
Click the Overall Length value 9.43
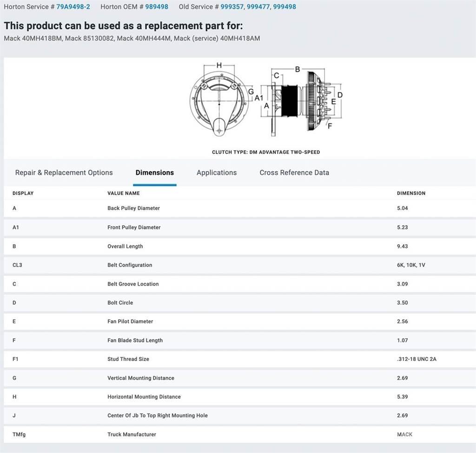403,246
